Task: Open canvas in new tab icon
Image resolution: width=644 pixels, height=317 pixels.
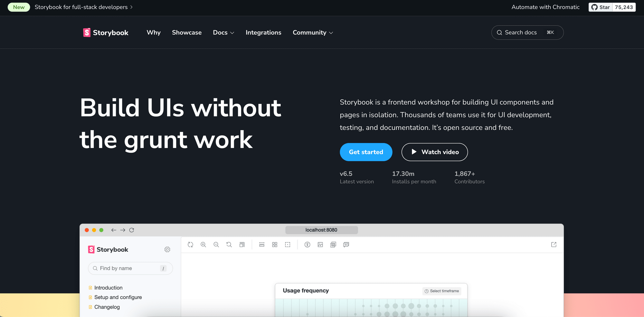Action: [554, 245]
